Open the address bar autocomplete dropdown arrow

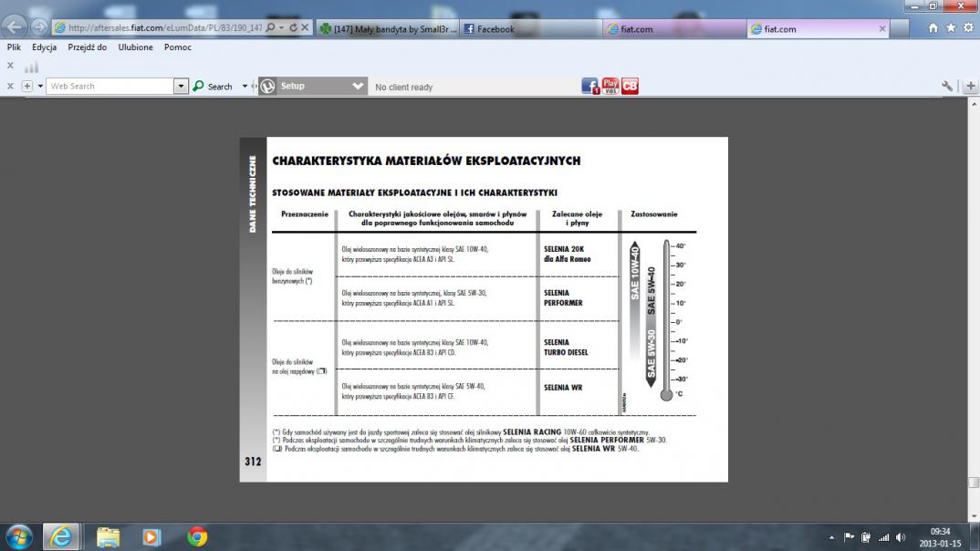(x=281, y=28)
